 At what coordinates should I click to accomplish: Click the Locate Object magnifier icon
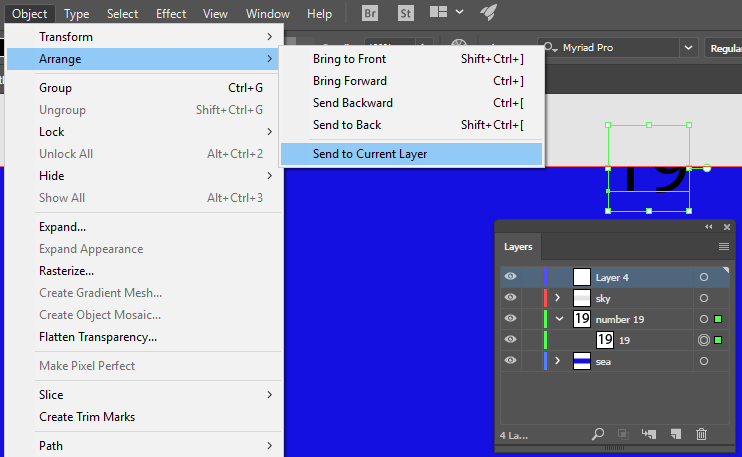click(x=598, y=434)
